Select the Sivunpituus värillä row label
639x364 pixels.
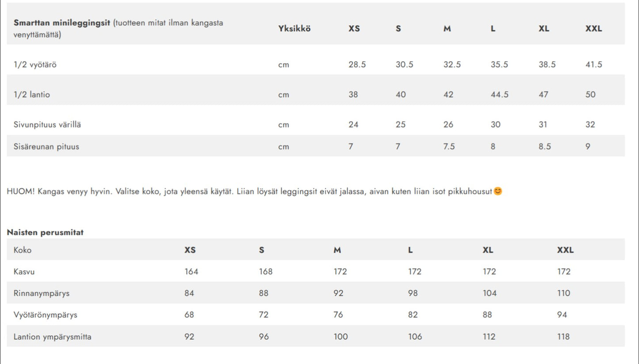[x=47, y=125]
